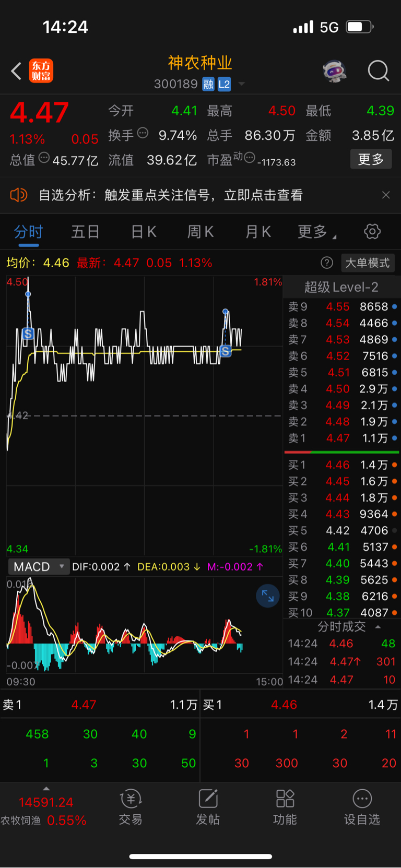Open the 功能 functions icon
Screen dimensions: 401x868
click(285, 807)
